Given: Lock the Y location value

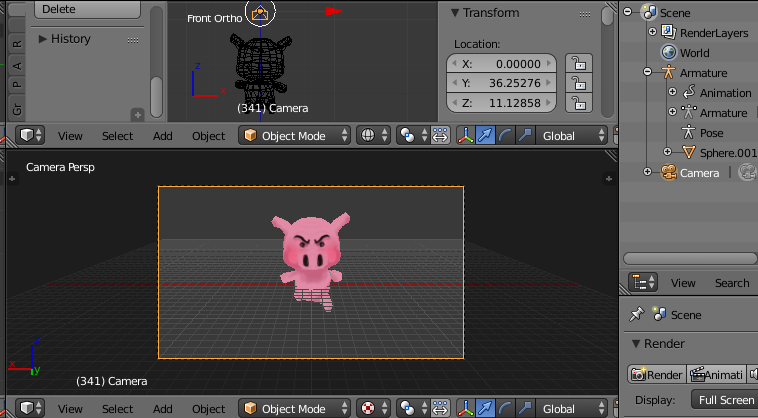Looking at the screenshot, I should tap(579, 83).
